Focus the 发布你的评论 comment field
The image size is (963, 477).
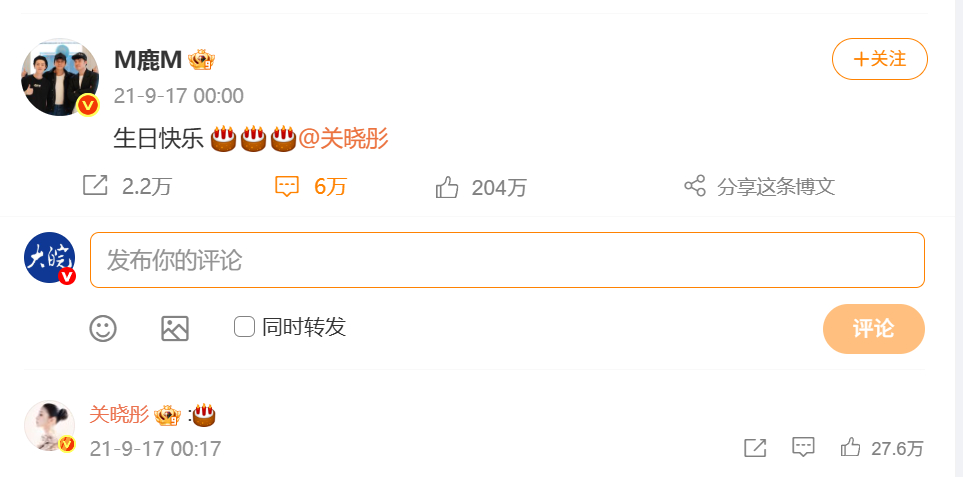[507, 260]
